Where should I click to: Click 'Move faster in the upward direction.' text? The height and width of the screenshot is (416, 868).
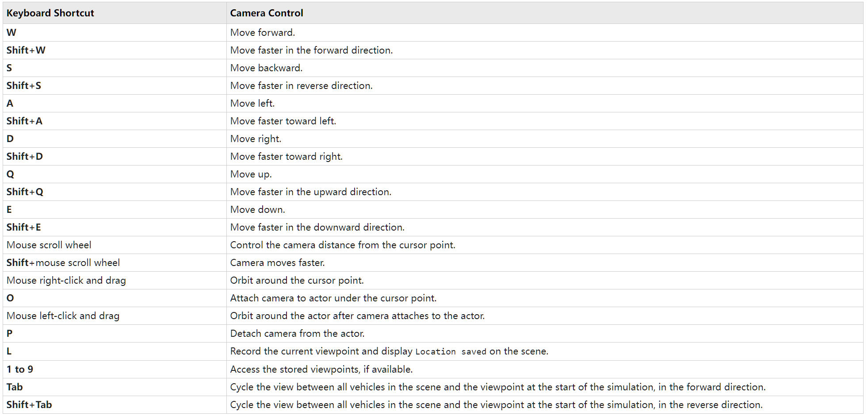[311, 192]
